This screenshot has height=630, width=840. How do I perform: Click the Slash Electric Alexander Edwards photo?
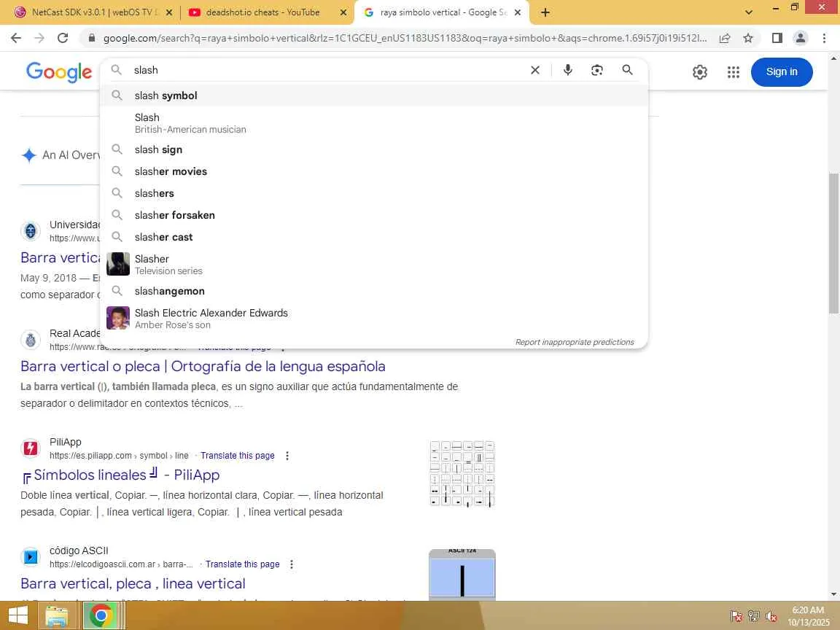(118, 318)
